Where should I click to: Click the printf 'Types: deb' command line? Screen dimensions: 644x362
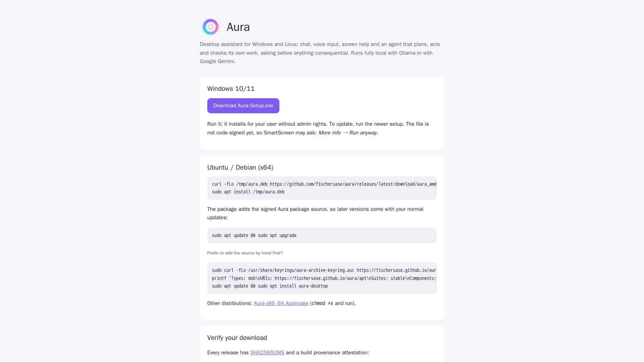(324, 278)
